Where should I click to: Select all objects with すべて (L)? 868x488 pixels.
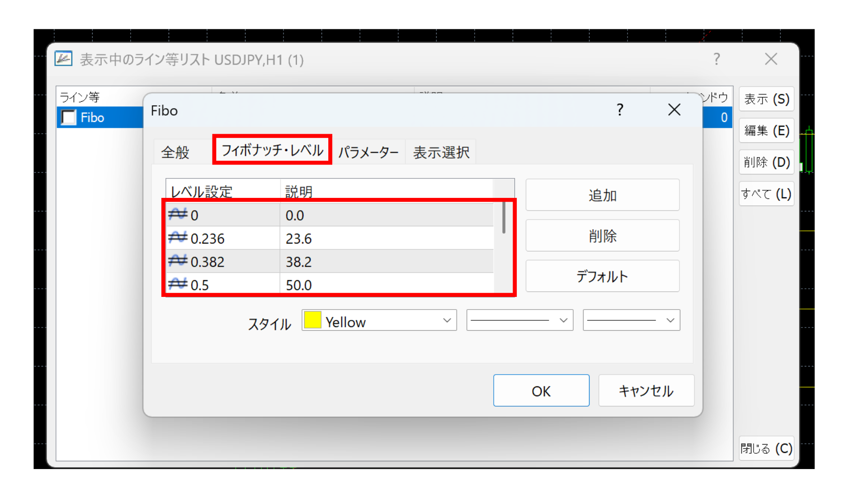pos(766,193)
